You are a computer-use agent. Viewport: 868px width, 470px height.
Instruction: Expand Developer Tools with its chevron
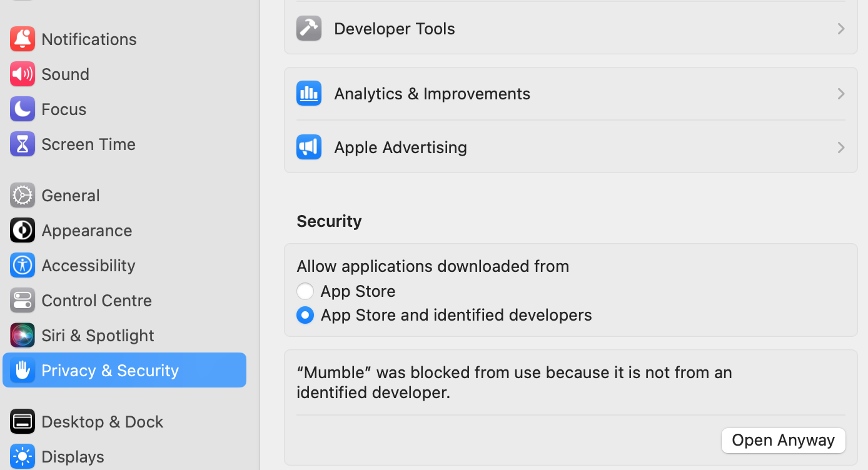point(841,28)
